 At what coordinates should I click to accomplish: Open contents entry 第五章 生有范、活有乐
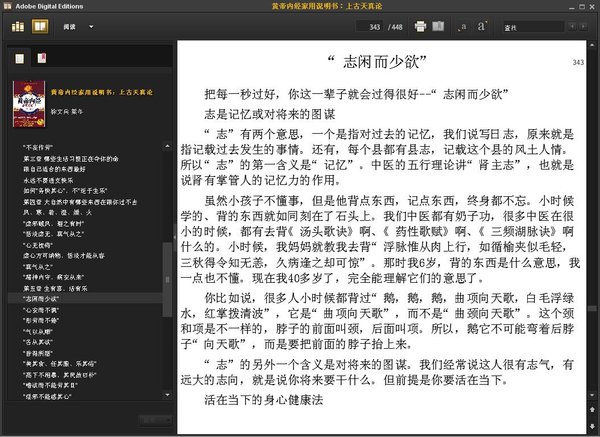pyautogui.click(x=55, y=288)
